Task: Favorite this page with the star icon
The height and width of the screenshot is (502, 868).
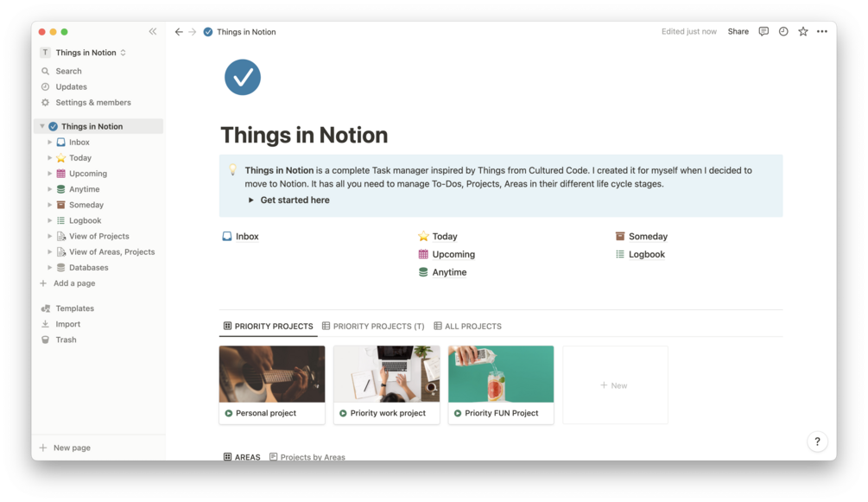Action: [802, 32]
